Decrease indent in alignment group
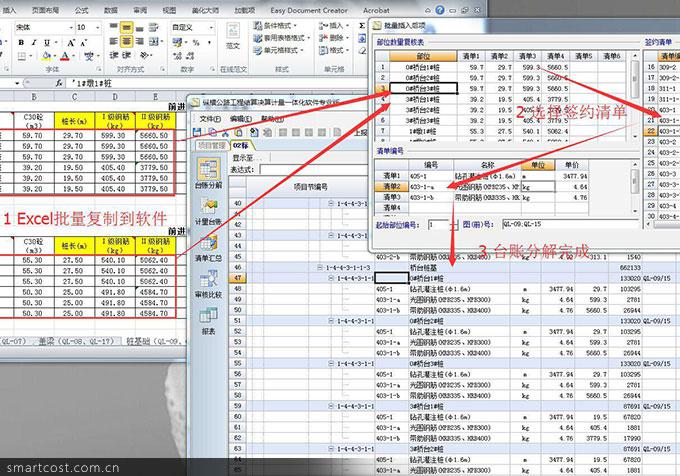Screen dimensions: 680x476 [x=114, y=55]
